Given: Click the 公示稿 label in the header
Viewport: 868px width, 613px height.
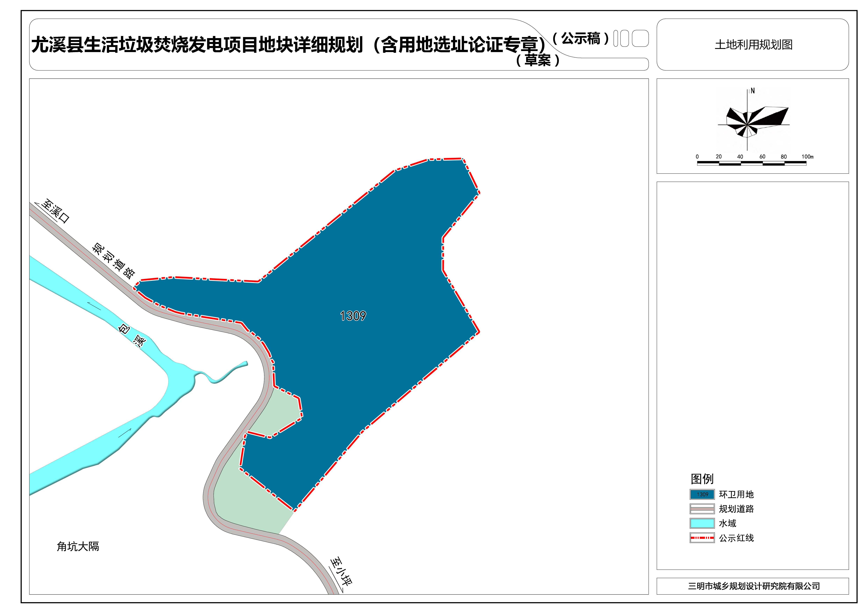Looking at the screenshot, I should coord(581,39).
